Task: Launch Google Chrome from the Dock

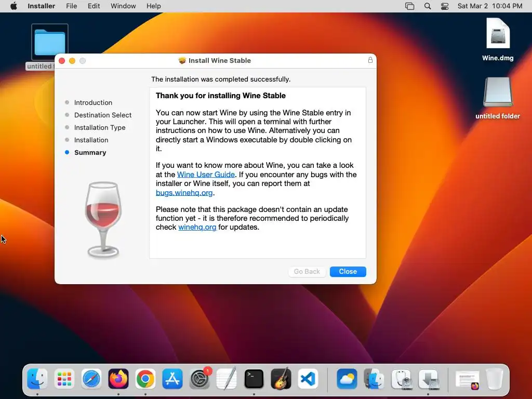Action: (145, 379)
